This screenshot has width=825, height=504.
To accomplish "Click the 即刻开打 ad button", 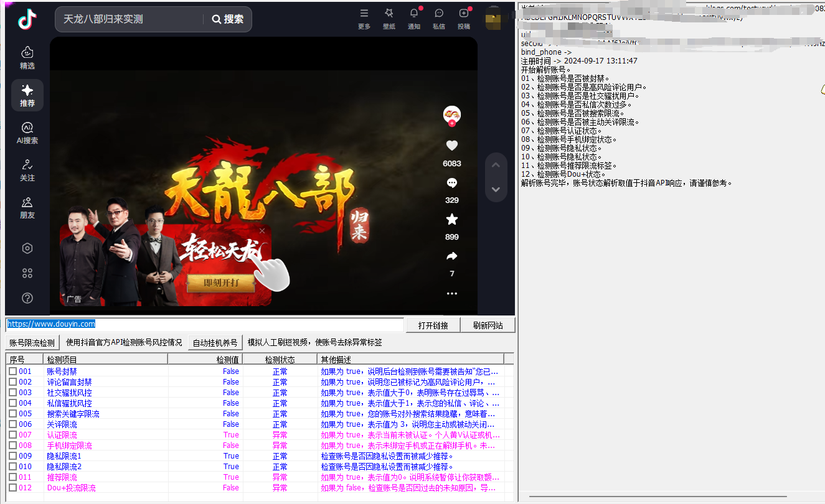I will pyautogui.click(x=221, y=284).
